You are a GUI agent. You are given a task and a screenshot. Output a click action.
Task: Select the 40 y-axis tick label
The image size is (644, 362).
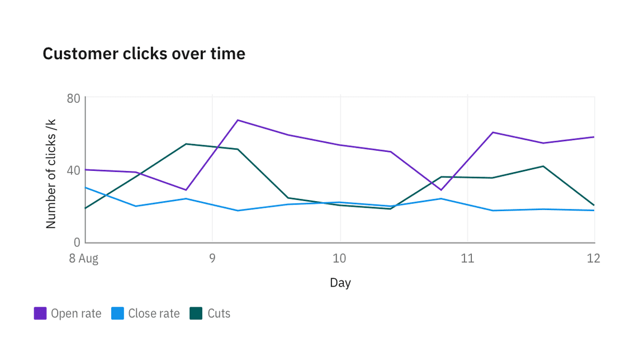[74, 170]
